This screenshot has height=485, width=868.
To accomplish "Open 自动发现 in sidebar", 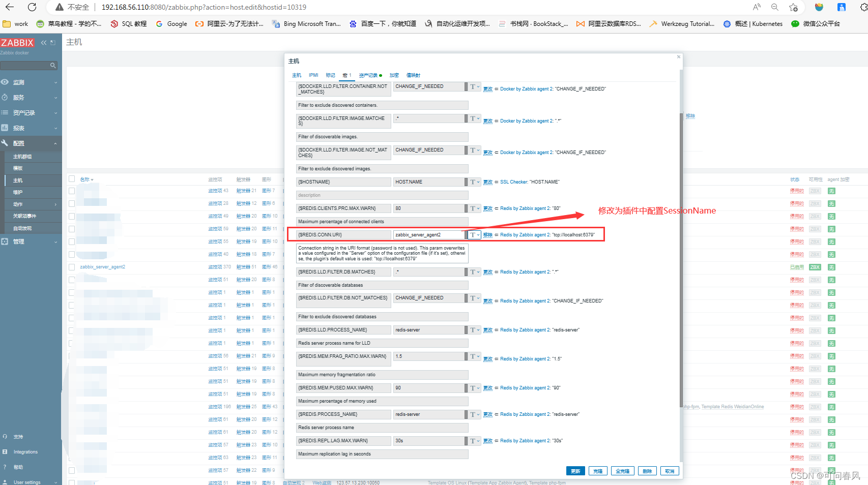I will click(x=22, y=228).
